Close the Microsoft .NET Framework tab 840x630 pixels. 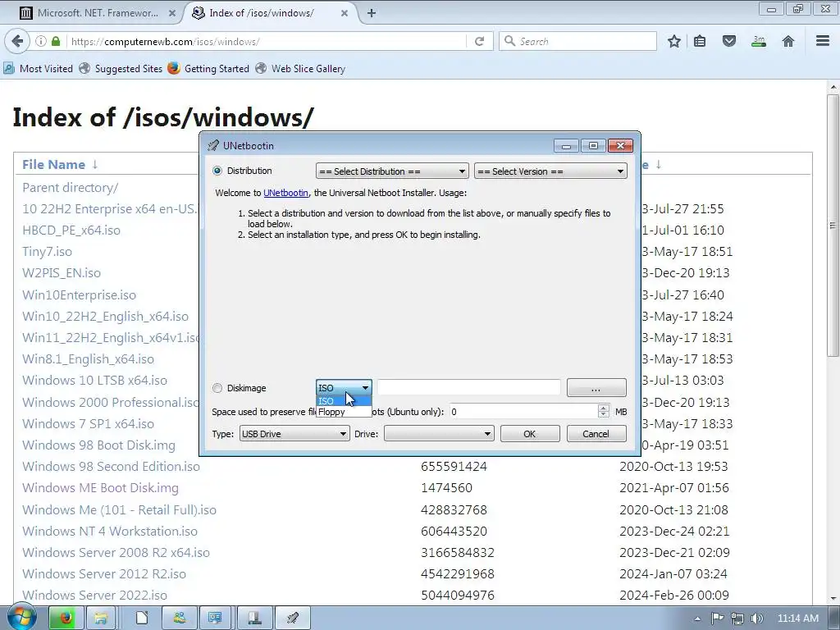[x=172, y=13]
